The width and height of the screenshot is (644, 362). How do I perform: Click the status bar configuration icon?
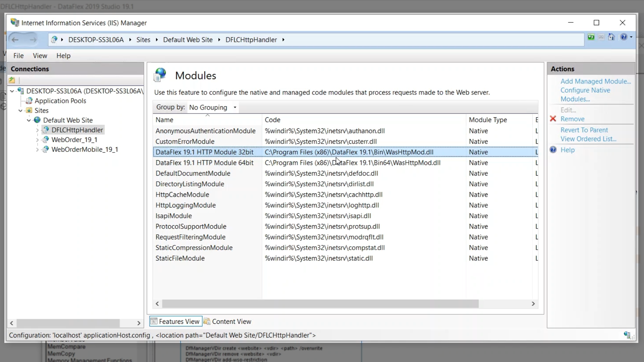(627, 335)
